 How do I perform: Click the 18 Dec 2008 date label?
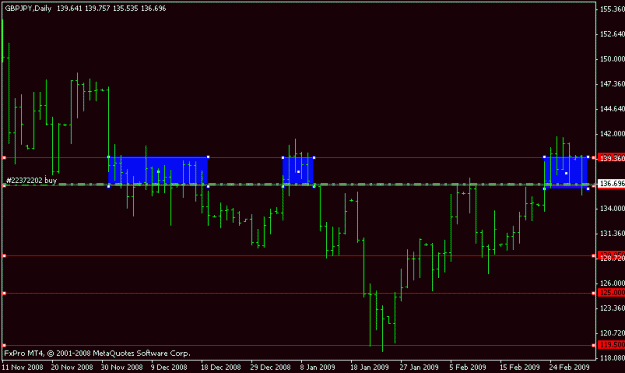221,367
